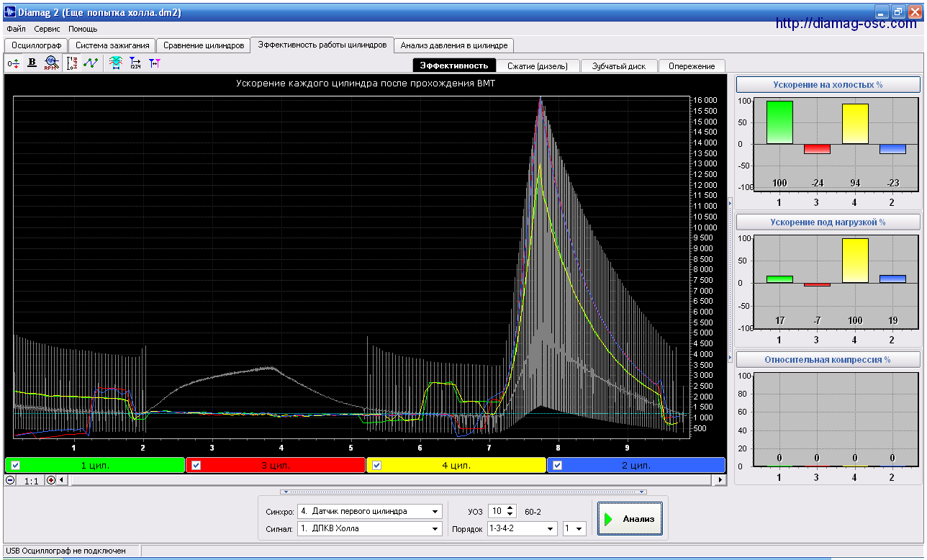
Task: Open the Файл menu
Action: pyautogui.click(x=16, y=29)
